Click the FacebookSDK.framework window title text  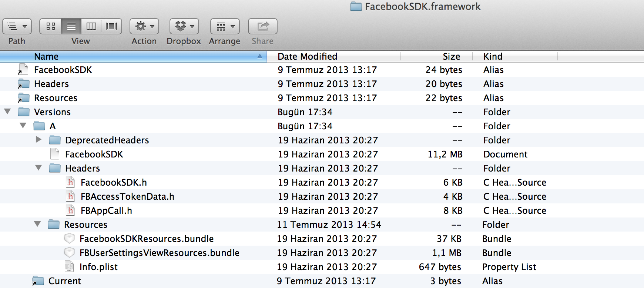coord(423,6)
